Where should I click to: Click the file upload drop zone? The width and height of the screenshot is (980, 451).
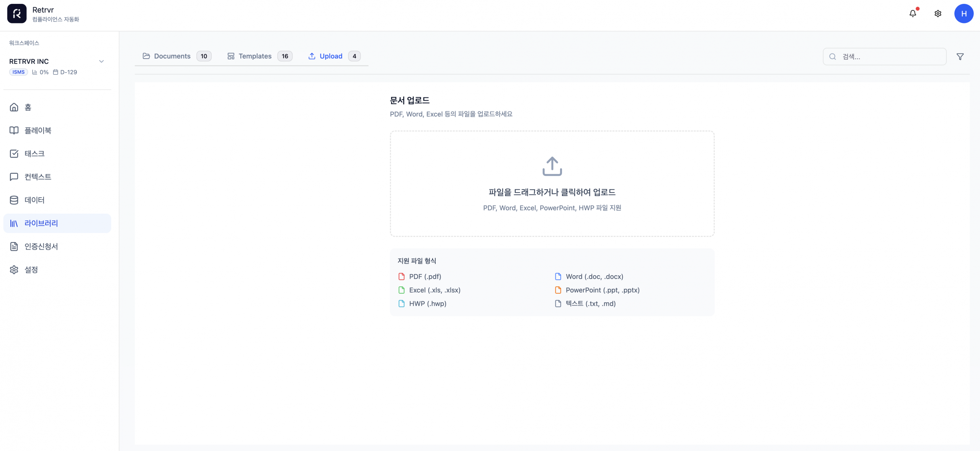click(x=552, y=184)
